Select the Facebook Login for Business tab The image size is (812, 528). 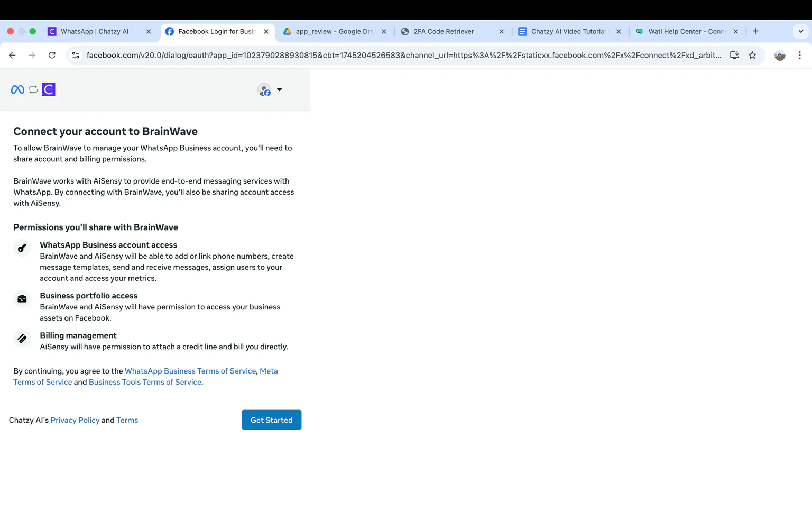tap(217, 31)
